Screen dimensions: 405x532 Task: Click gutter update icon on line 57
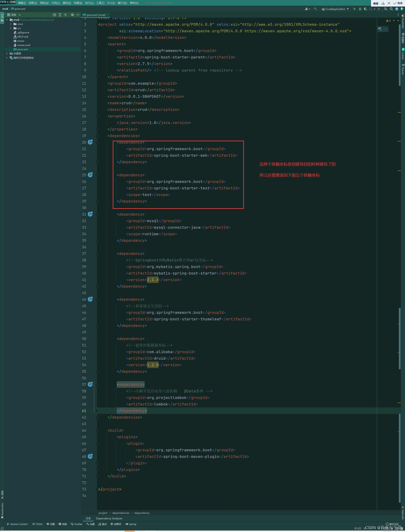pos(90,384)
